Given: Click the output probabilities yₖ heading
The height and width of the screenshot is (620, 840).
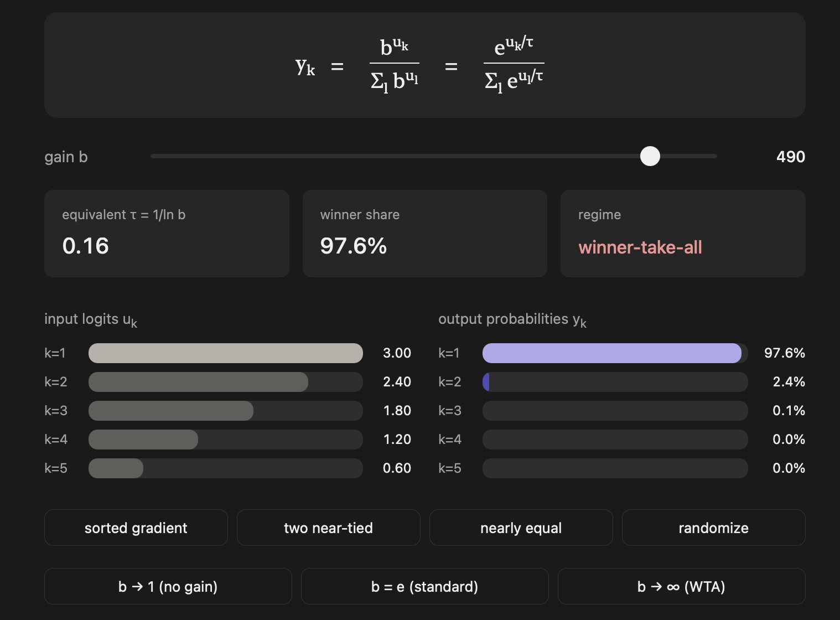Looking at the screenshot, I should pos(512,319).
